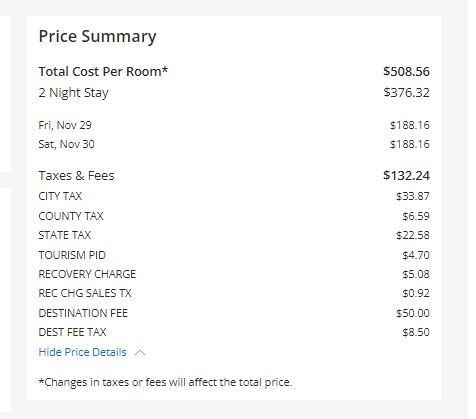Click the Hide Price Details link
Image resolution: width=476 pixels, height=419 pixels.
tap(82, 352)
